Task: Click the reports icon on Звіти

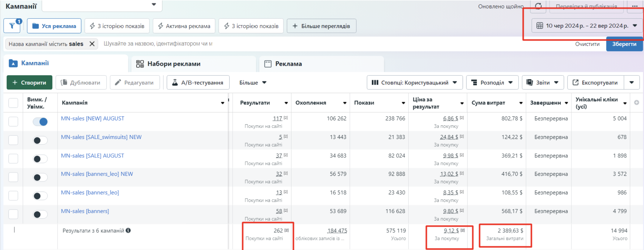Action: click(x=529, y=82)
